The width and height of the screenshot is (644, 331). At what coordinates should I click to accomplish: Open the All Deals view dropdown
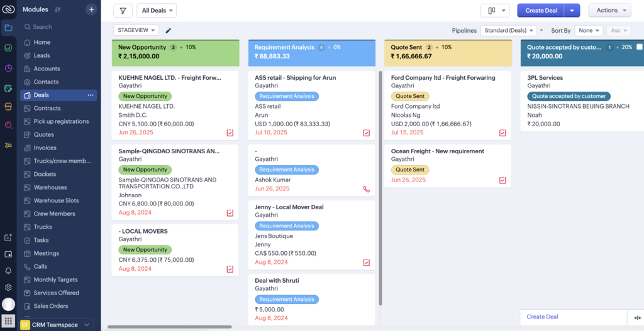157,11
